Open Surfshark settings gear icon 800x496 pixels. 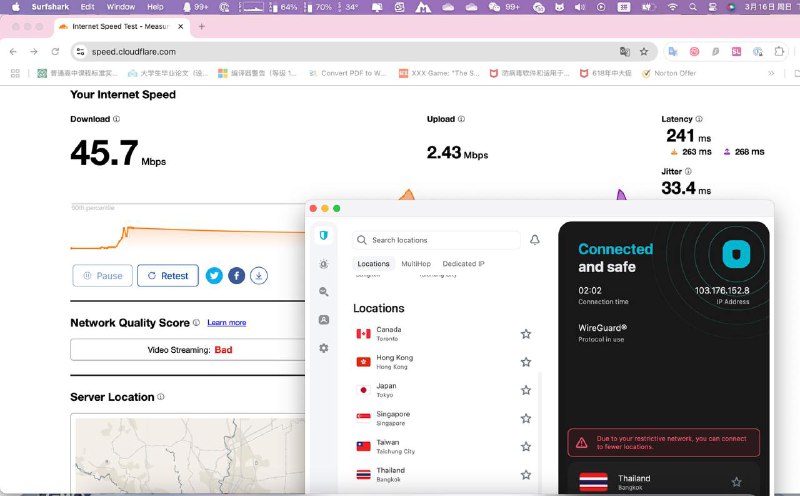tap(323, 348)
